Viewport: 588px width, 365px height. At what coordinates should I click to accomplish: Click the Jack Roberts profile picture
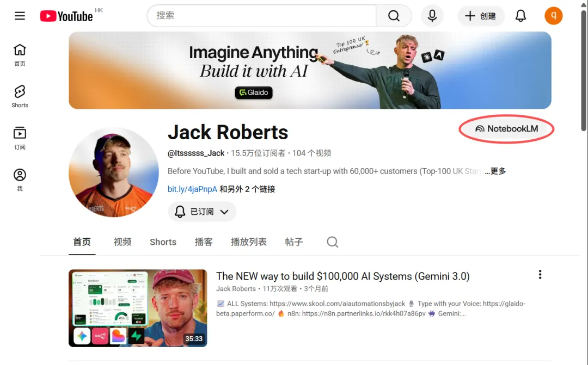114,172
